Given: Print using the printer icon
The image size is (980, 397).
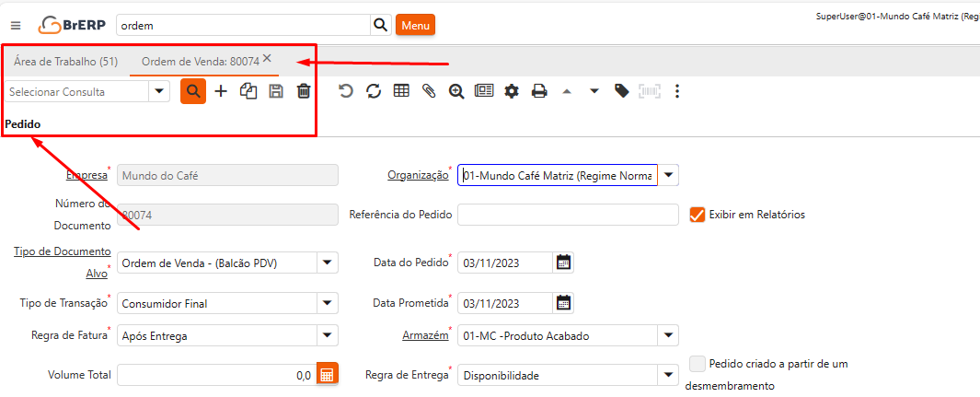Looking at the screenshot, I should [x=539, y=91].
